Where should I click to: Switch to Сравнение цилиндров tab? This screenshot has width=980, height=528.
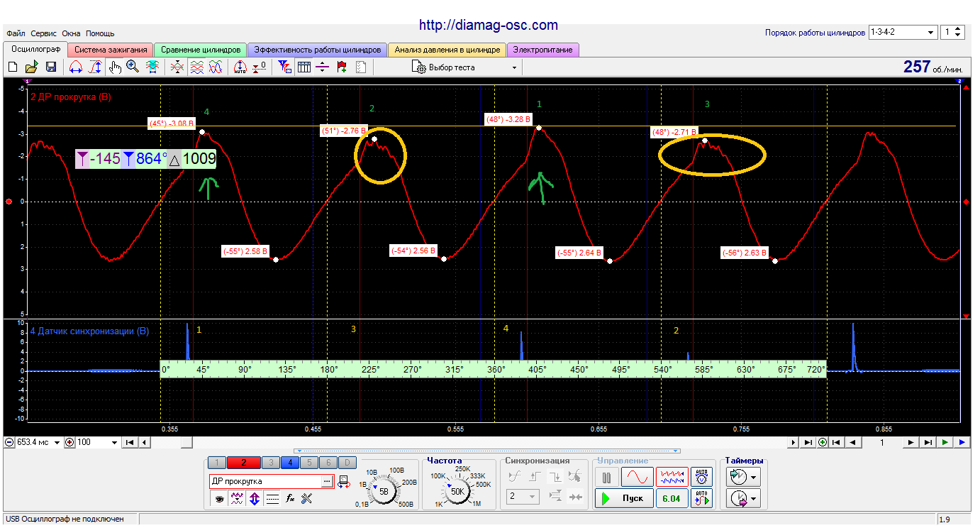[201, 50]
